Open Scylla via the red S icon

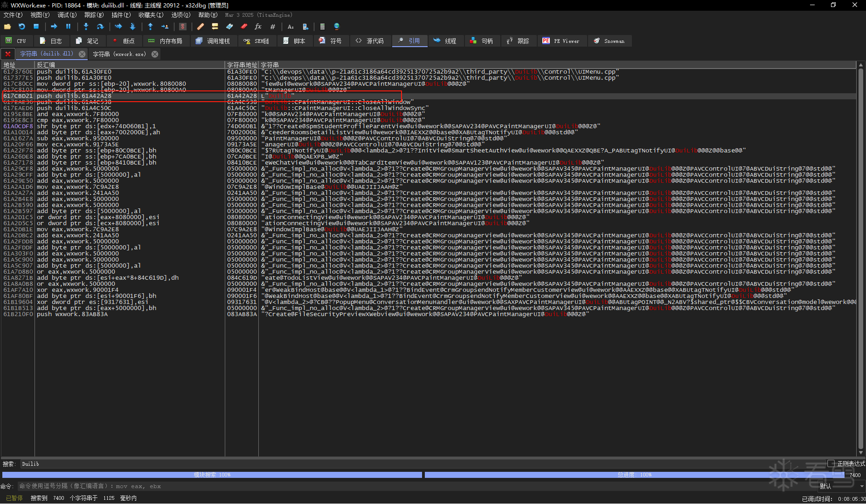[x=183, y=27]
